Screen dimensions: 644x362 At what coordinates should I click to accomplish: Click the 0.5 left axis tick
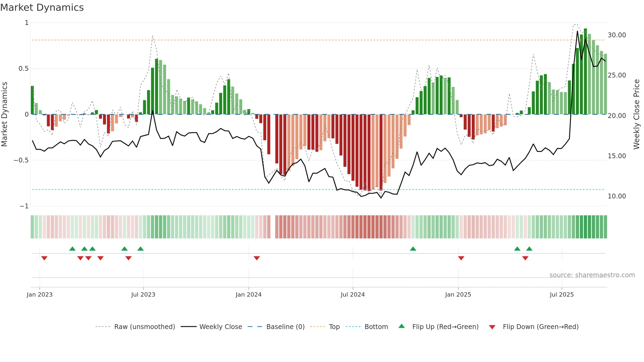24,69
